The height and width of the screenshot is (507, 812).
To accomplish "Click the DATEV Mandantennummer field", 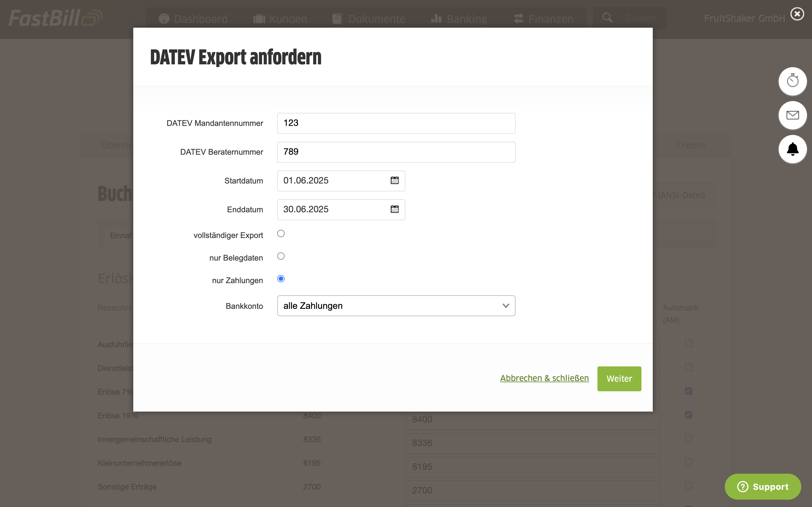I will 396,123.
